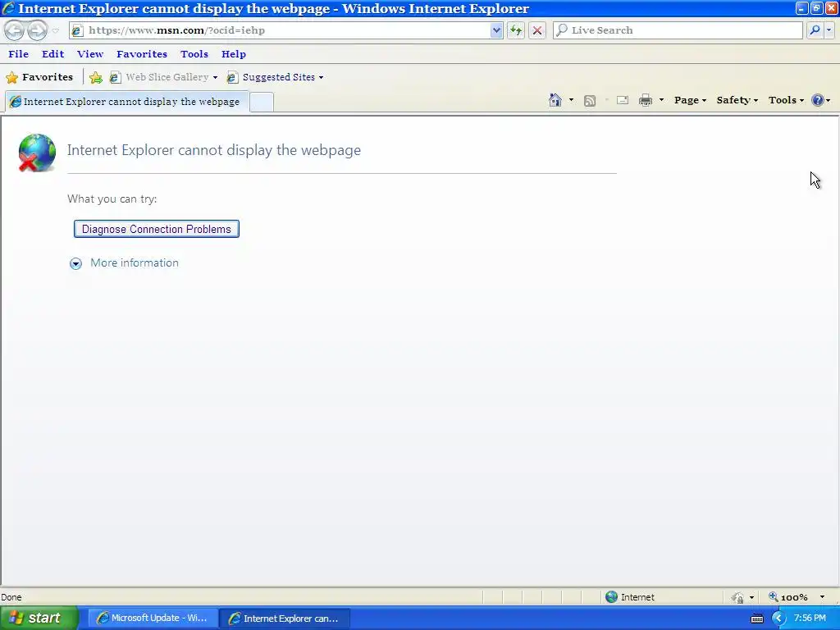Click the 7:56 PM clock
Image resolution: width=840 pixels, height=630 pixels.
pyautogui.click(x=810, y=619)
